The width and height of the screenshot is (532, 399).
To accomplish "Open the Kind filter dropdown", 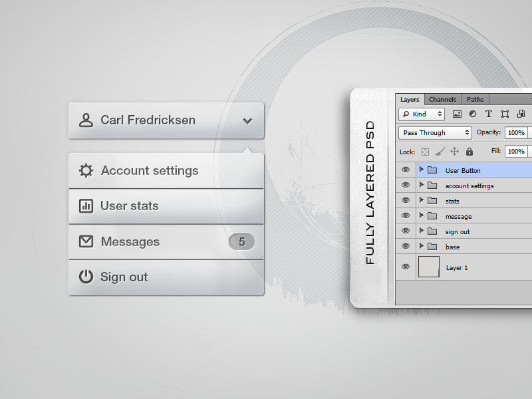I will 422,114.
